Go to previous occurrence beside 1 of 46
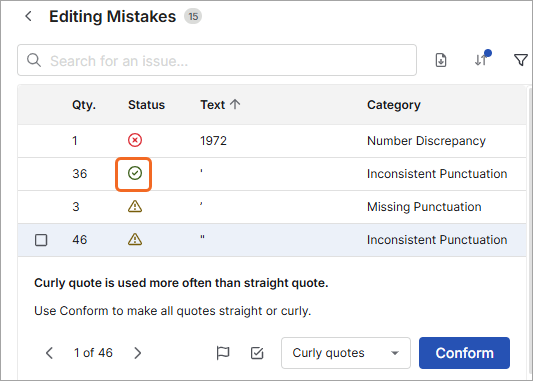The width and height of the screenshot is (533, 381). tap(49, 353)
